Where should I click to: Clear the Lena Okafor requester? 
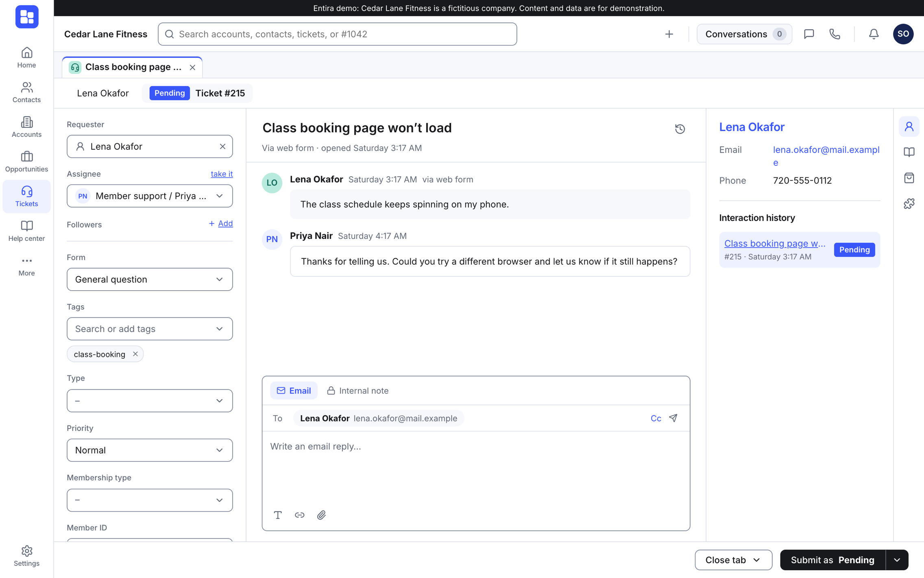[x=222, y=147]
